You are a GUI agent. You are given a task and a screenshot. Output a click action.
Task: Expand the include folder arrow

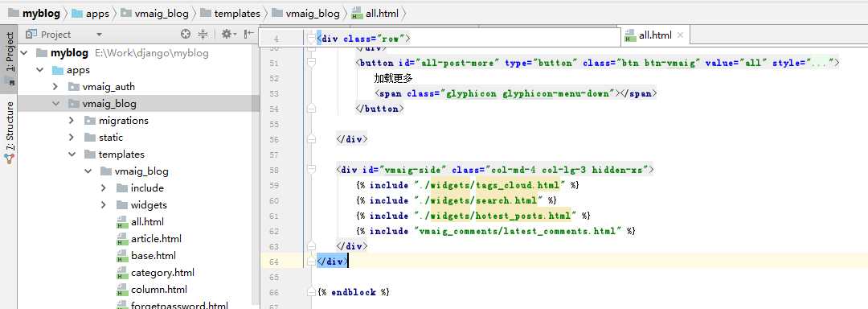pyautogui.click(x=104, y=188)
